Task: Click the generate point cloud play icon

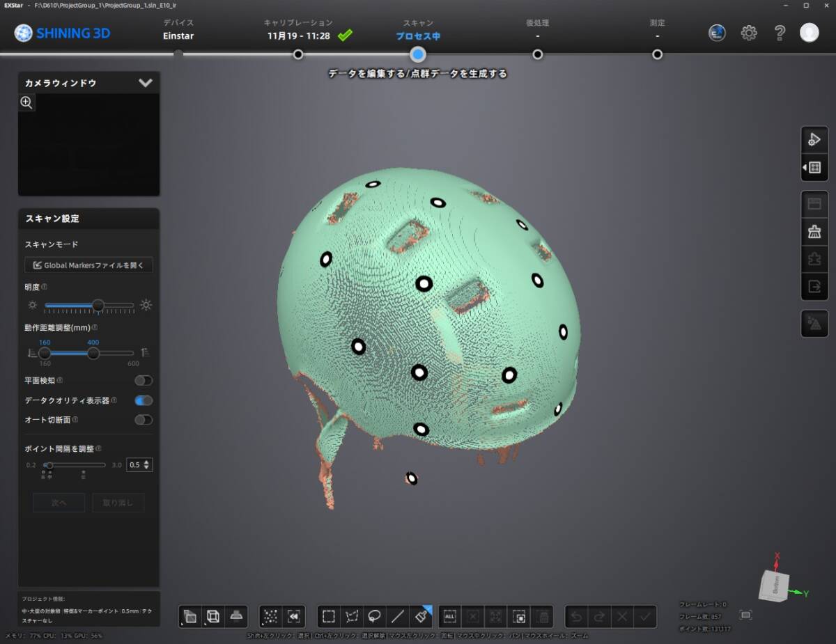Action: [814, 139]
